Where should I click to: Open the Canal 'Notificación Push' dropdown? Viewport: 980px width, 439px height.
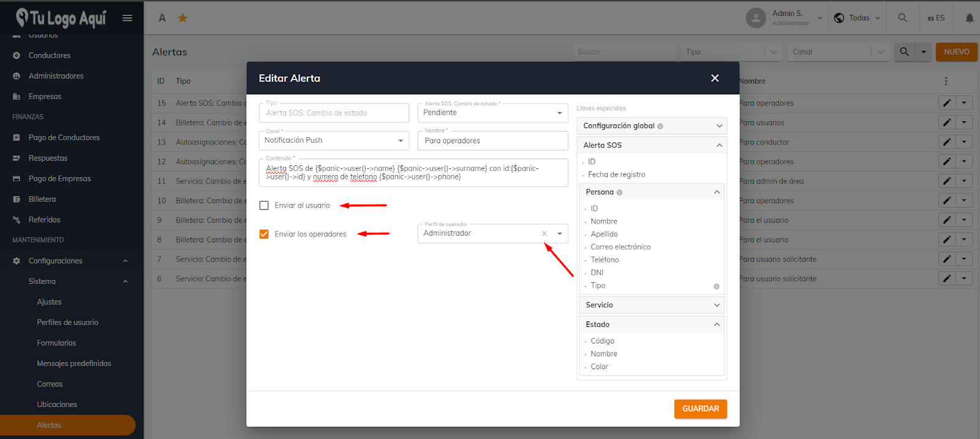tap(334, 140)
